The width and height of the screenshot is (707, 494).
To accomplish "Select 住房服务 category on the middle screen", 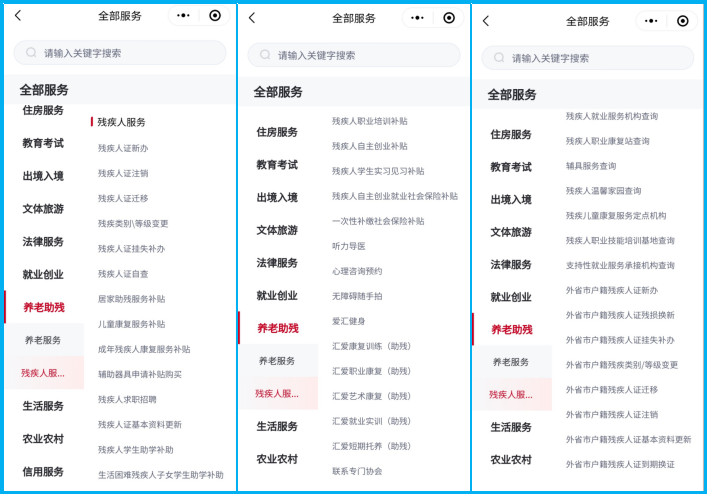I will coord(277,132).
